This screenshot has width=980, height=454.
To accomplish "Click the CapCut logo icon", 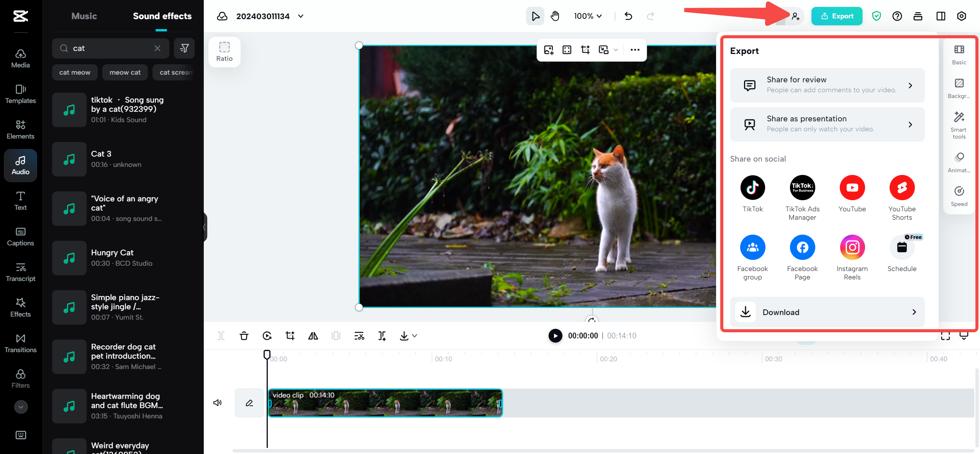I will (21, 16).
